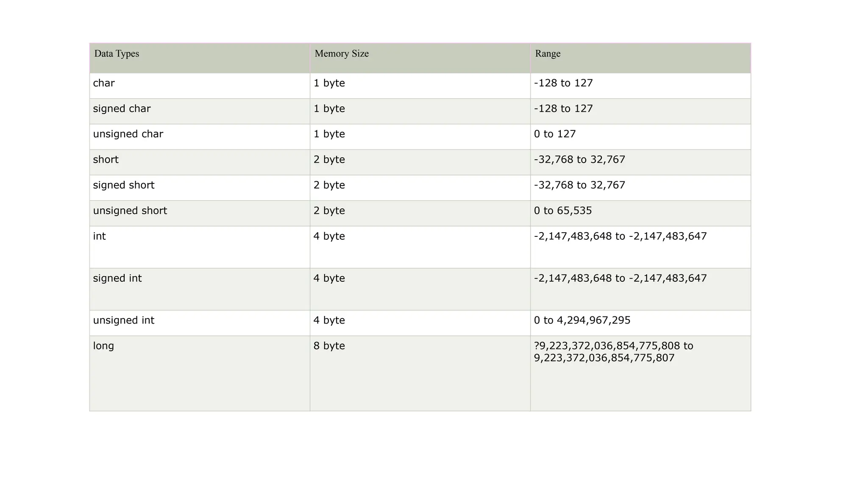Viewport: 868px width, 488px height.
Task: Select the char data type cell
Action: click(104, 83)
